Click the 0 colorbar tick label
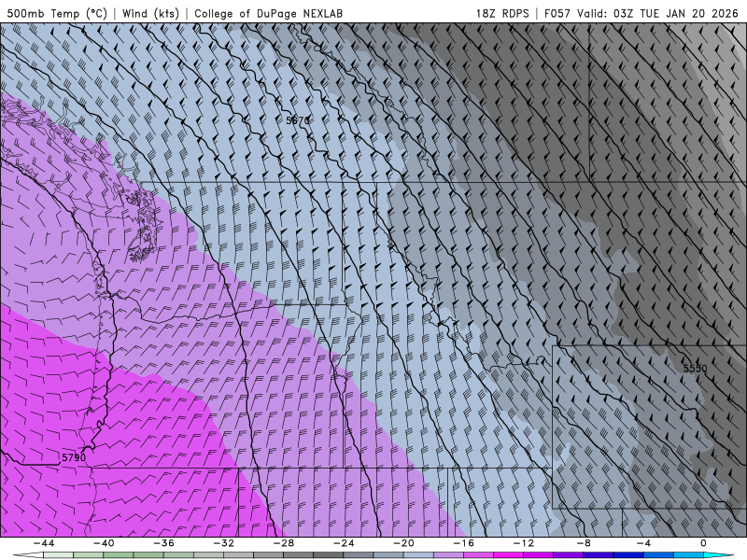 pos(704,543)
